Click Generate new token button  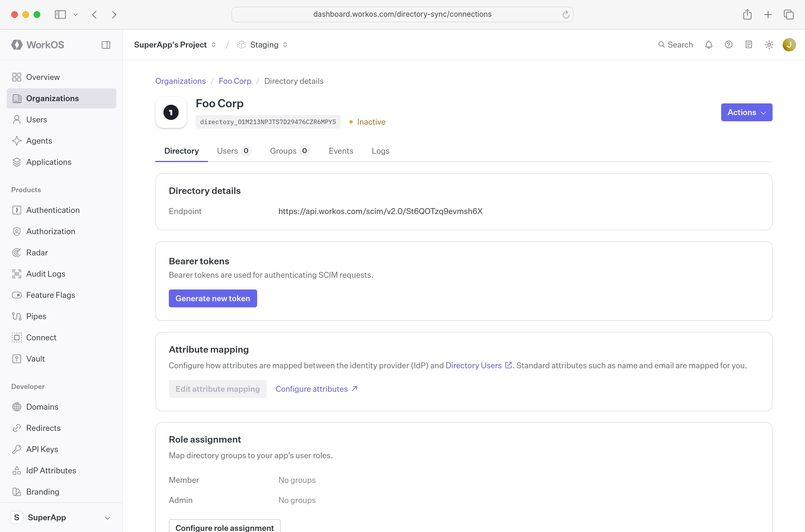(x=213, y=298)
